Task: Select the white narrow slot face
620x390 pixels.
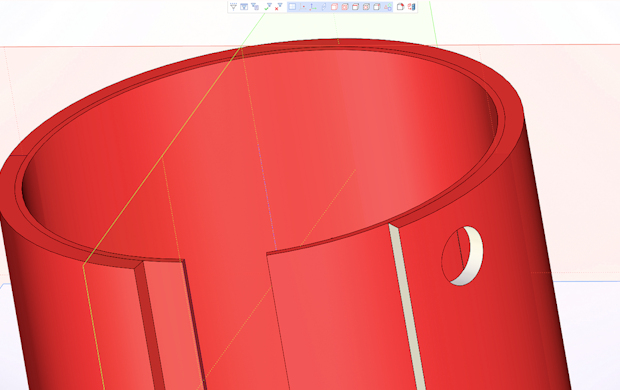Action: 407,307
